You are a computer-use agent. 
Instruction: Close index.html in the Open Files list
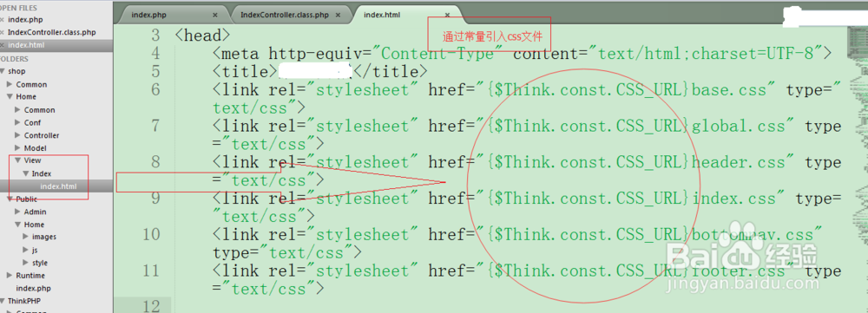[3, 45]
